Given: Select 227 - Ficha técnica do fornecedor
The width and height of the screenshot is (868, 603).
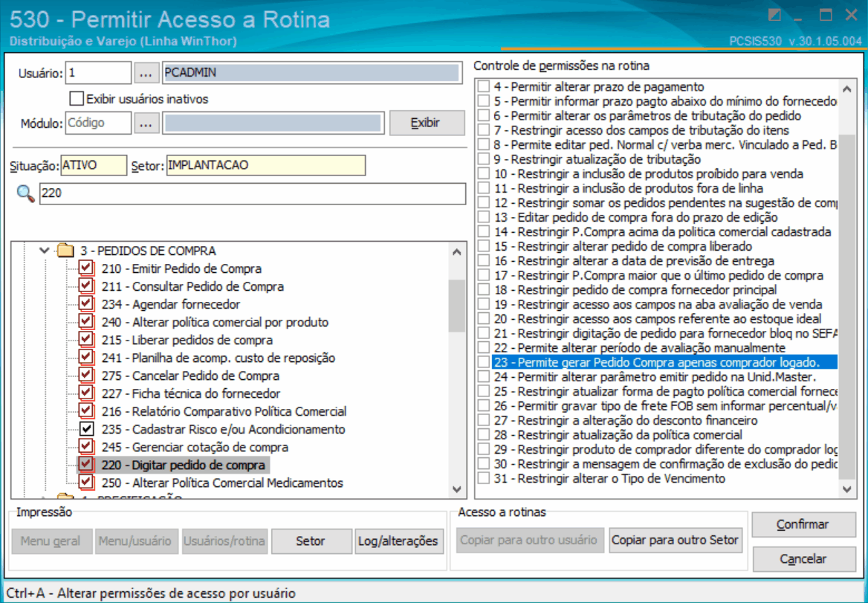Looking at the screenshot, I should click(190, 393).
